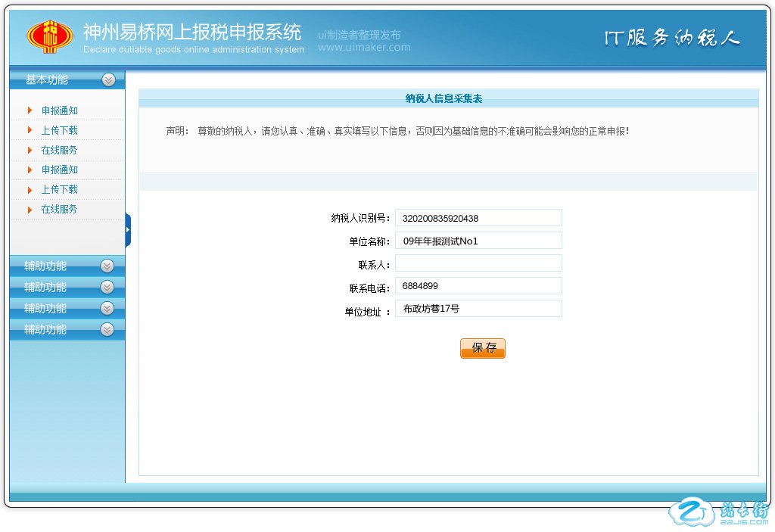The height and width of the screenshot is (532, 775).
Task: Click the 联系电话 field showing 6884899
Action: [x=478, y=286]
